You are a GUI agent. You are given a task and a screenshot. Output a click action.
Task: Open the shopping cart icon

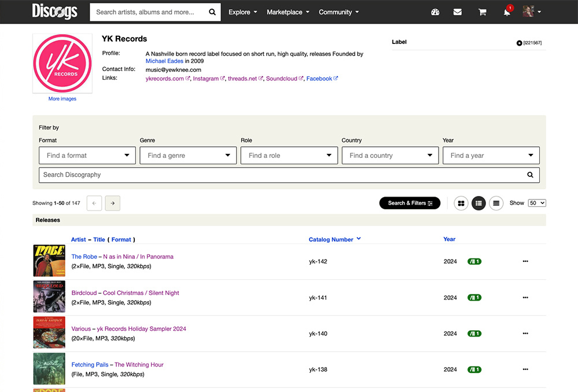(482, 12)
